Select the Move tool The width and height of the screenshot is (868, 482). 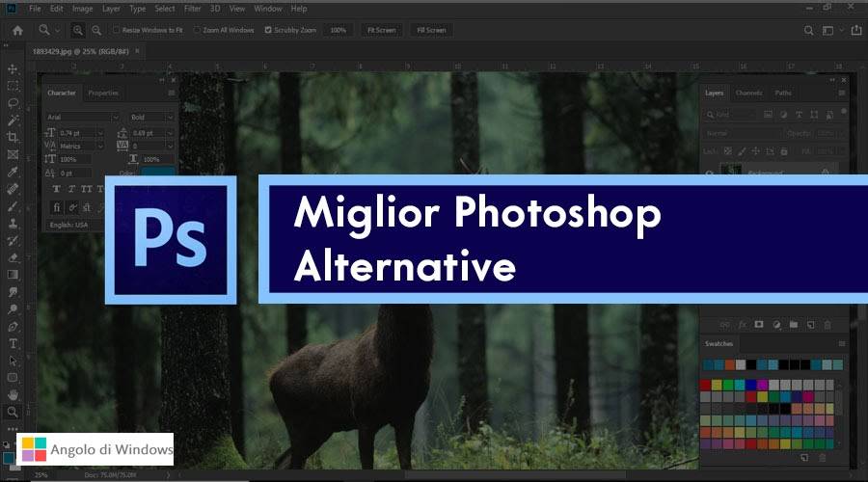click(x=13, y=69)
